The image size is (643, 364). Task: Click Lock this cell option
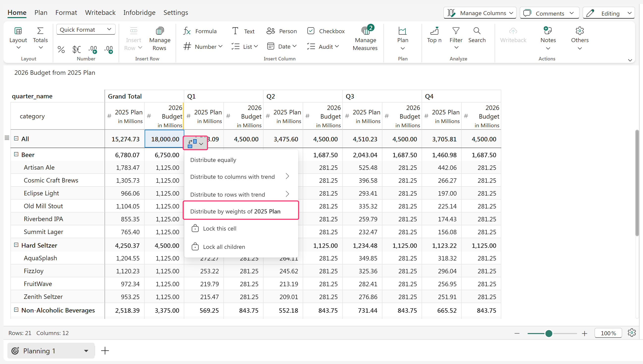219,228
